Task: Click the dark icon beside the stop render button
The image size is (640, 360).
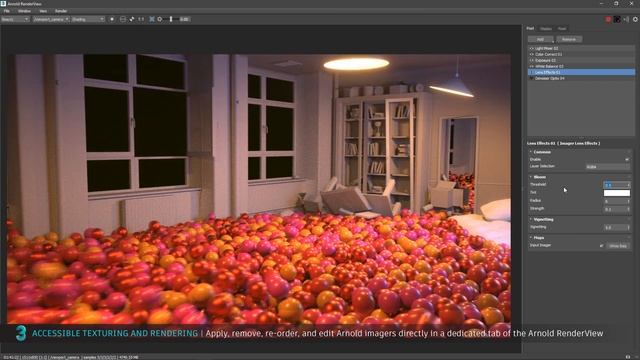Action: 617,19
